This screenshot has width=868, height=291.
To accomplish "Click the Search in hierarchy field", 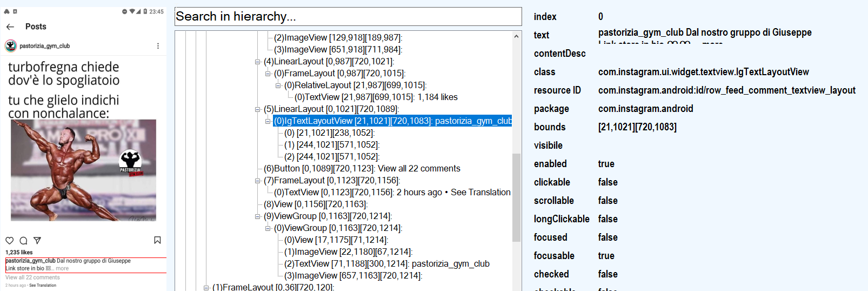I will (348, 16).
